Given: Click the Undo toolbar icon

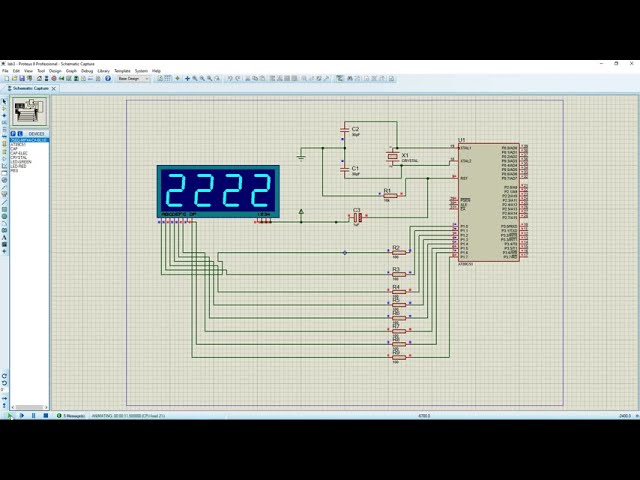Looking at the screenshot, I should [230, 78].
